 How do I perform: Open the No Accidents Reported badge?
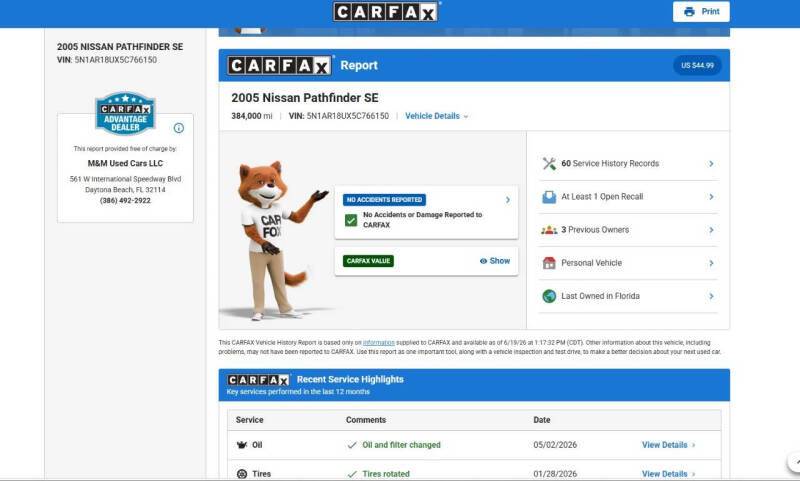[x=384, y=199]
